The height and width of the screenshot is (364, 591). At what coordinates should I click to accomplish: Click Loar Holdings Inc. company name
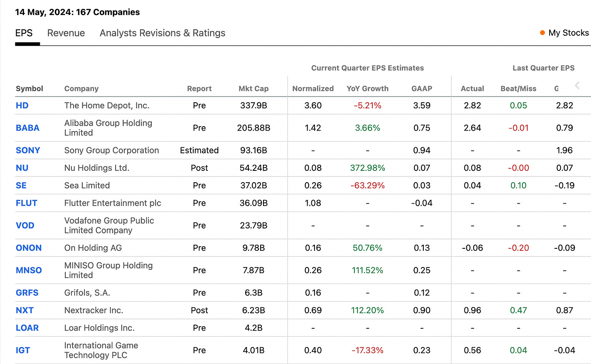(x=99, y=328)
